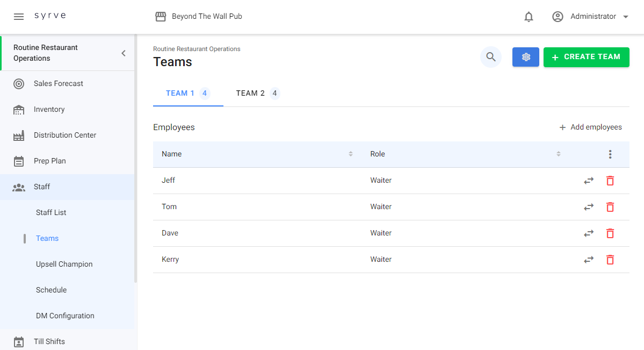Click the Create Team button
Screen dimensions: 644x350
pos(586,57)
